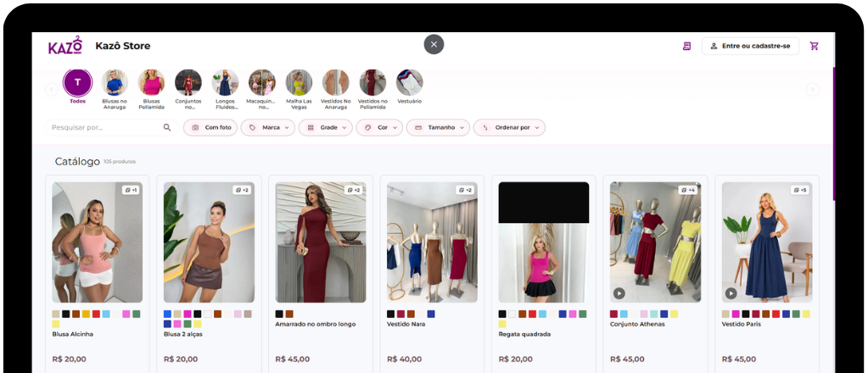Click +2 photos badge on Amarrado no ombro
The width and height of the screenshot is (868, 373).
pyautogui.click(x=354, y=190)
